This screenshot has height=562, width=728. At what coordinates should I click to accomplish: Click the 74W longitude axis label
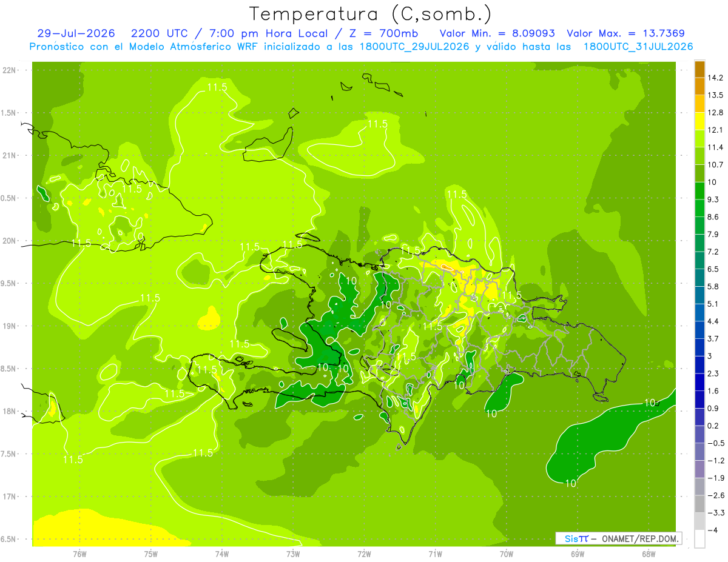pyautogui.click(x=222, y=554)
